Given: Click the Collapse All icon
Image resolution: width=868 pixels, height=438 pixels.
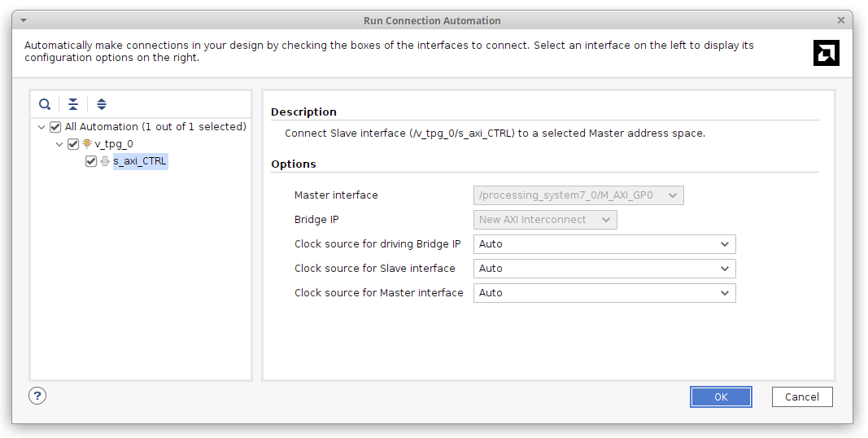Looking at the screenshot, I should point(73,104).
